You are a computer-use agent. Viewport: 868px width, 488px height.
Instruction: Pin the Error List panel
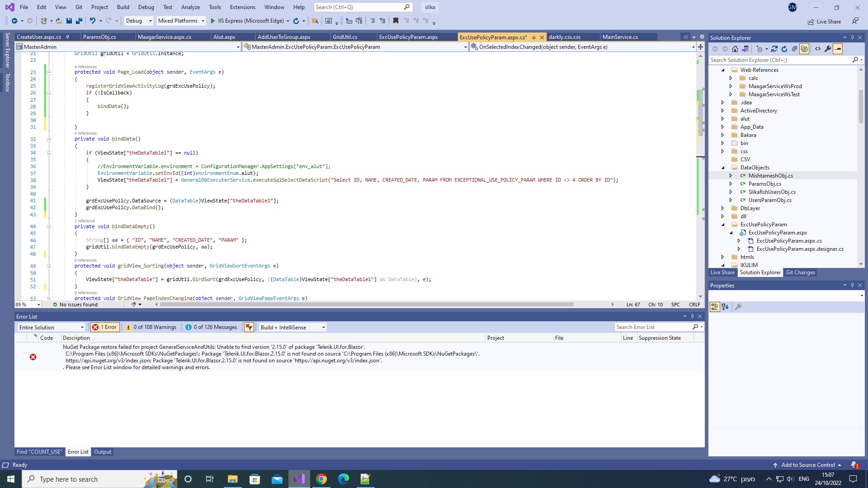[692, 316]
